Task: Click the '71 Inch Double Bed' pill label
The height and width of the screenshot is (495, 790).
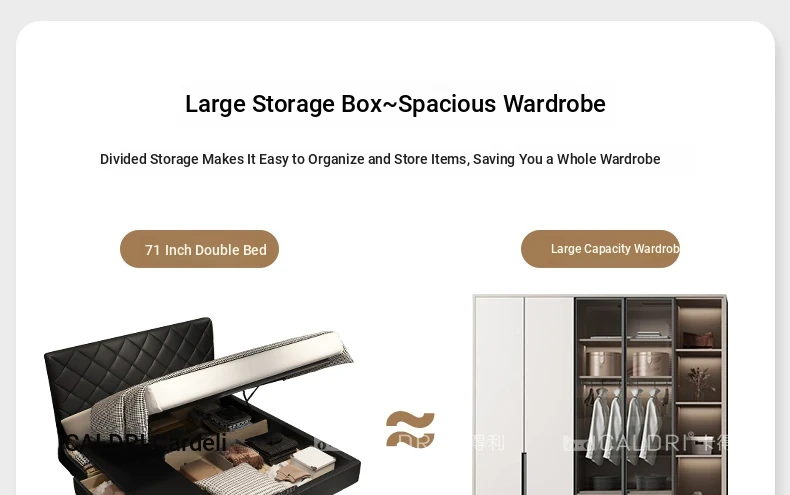Action: [x=200, y=249]
